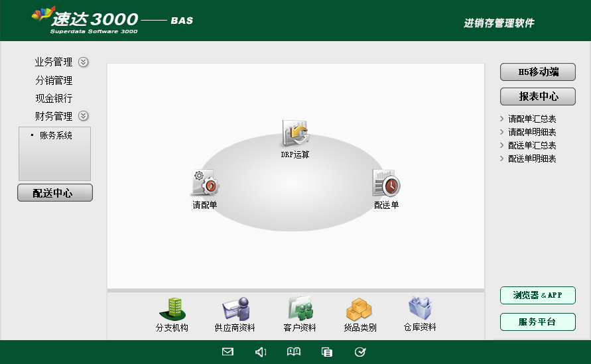Open 货品类别 boxes icon

pyautogui.click(x=360, y=310)
